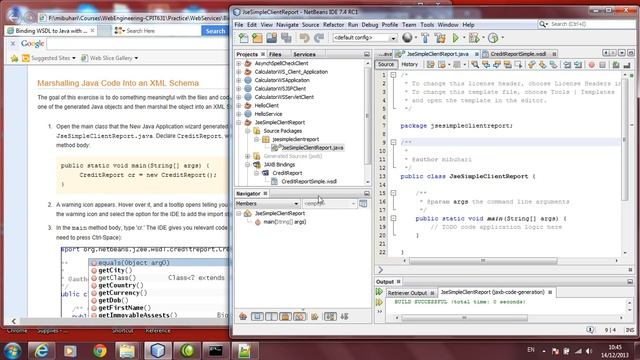Toggle Show Fields in Navigator footer
Screen dimensions: 640x360
pos(257,317)
